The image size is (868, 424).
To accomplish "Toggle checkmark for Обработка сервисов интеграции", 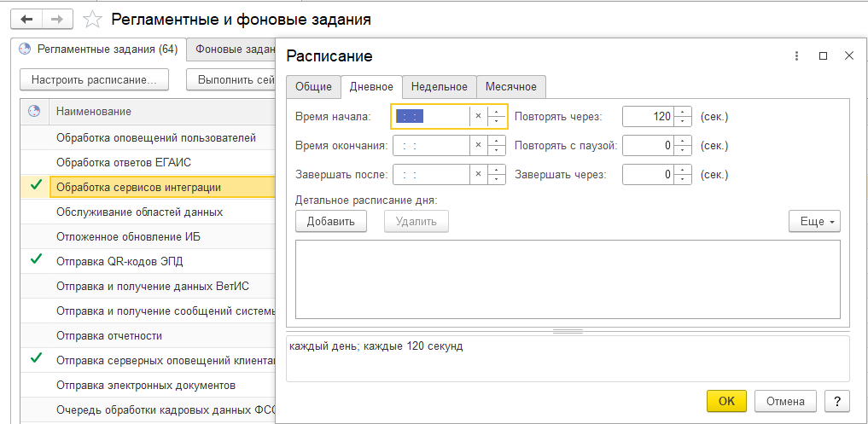I will click(x=36, y=186).
